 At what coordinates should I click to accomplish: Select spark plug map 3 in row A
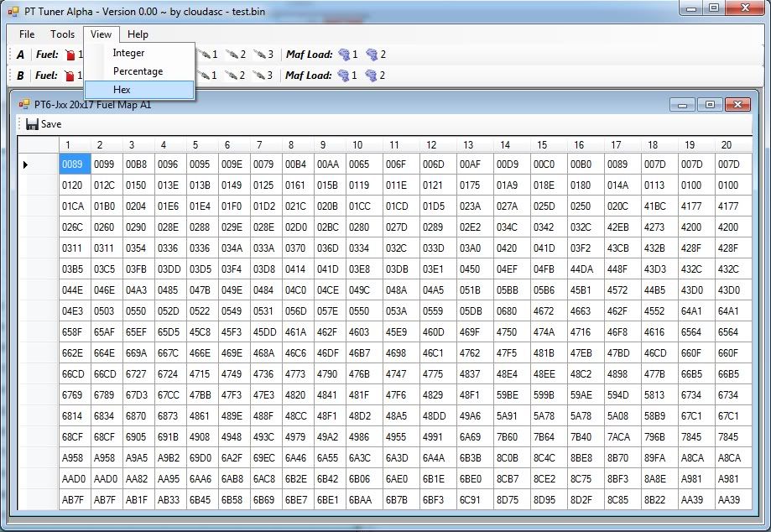[x=263, y=55]
